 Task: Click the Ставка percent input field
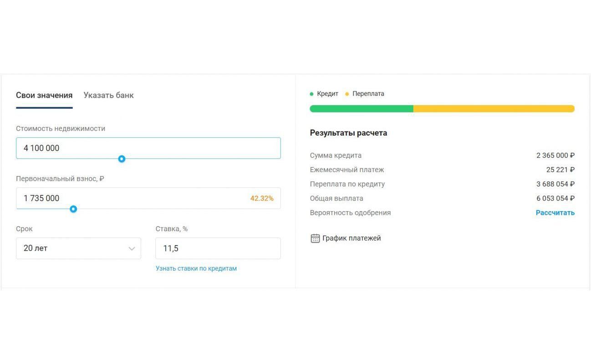point(218,248)
